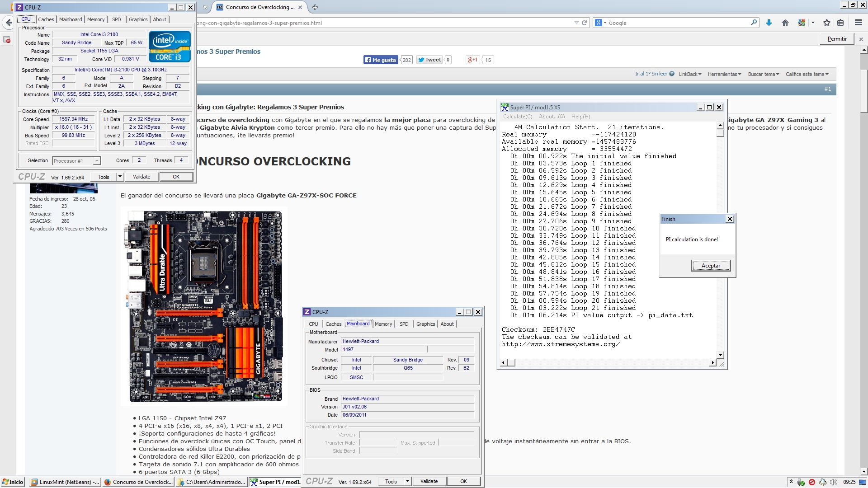
Task: Bookmark this page with star icon
Action: click(827, 23)
